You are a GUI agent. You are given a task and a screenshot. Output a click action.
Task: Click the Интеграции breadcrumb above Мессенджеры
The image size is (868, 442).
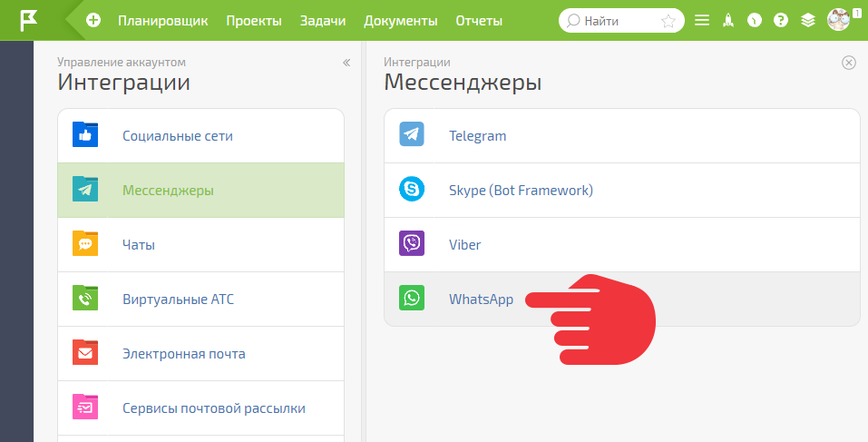(417, 62)
